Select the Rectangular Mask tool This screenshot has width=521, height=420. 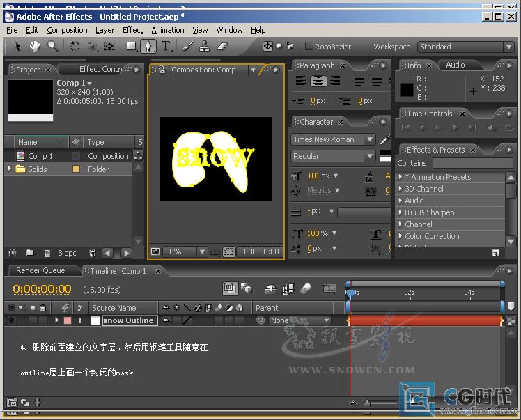click(x=131, y=46)
